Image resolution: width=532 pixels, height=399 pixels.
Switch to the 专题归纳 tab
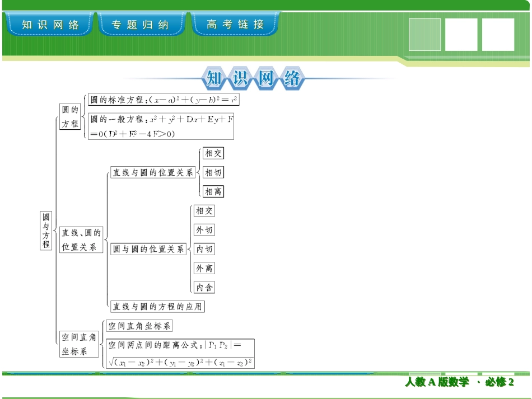[x=142, y=24]
